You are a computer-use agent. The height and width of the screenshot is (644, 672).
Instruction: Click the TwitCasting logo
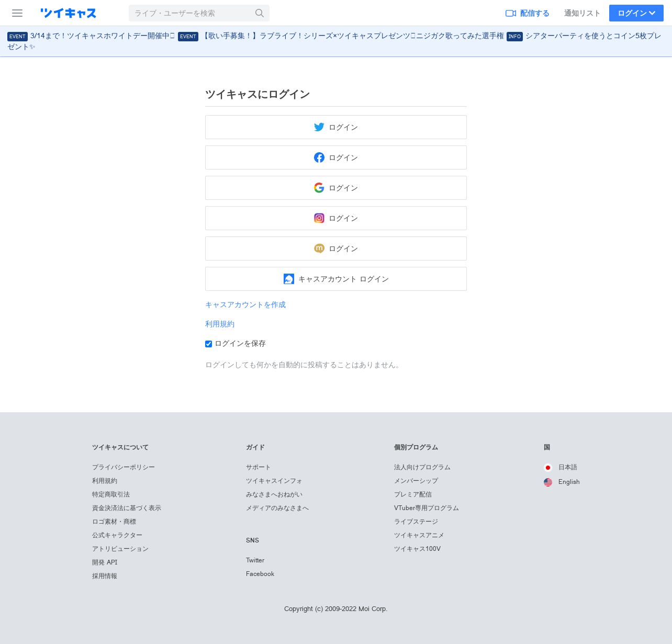click(69, 13)
